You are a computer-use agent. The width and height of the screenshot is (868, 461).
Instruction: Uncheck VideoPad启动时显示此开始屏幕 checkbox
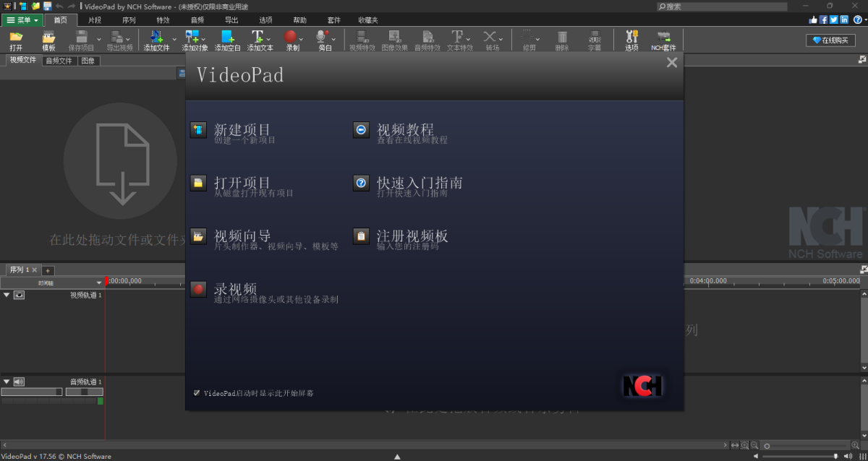tap(197, 393)
